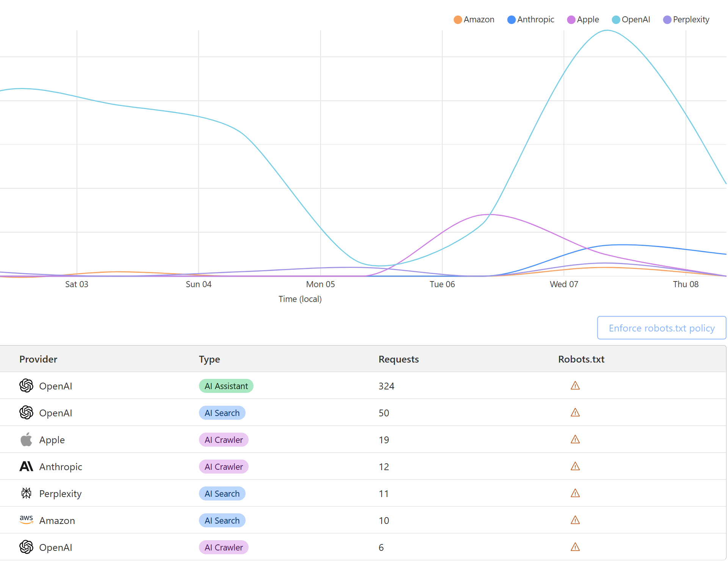Click AI Search badge in Perplexity row
728x566 pixels.
pyautogui.click(x=222, y=494)
